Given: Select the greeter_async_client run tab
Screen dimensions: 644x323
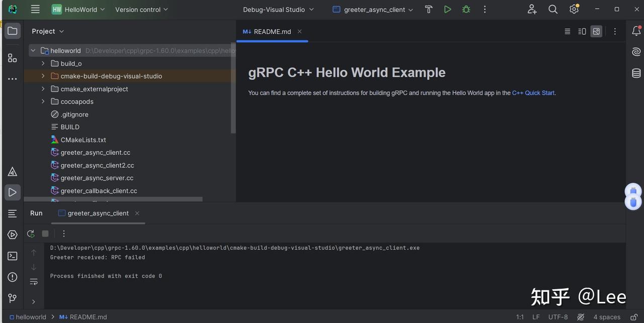Looking at the screenshot, I should (97, 213).
